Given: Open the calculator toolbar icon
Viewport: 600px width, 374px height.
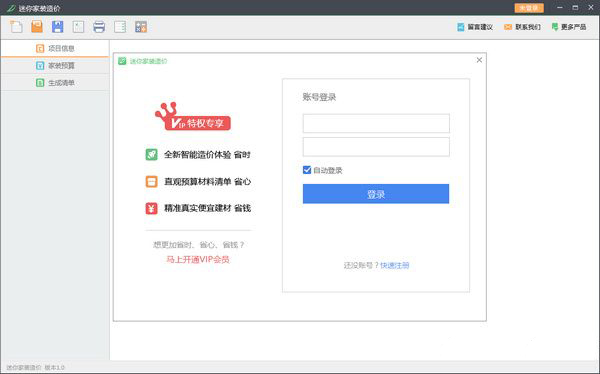Looking at the screenshot, I should pos(141,27).
